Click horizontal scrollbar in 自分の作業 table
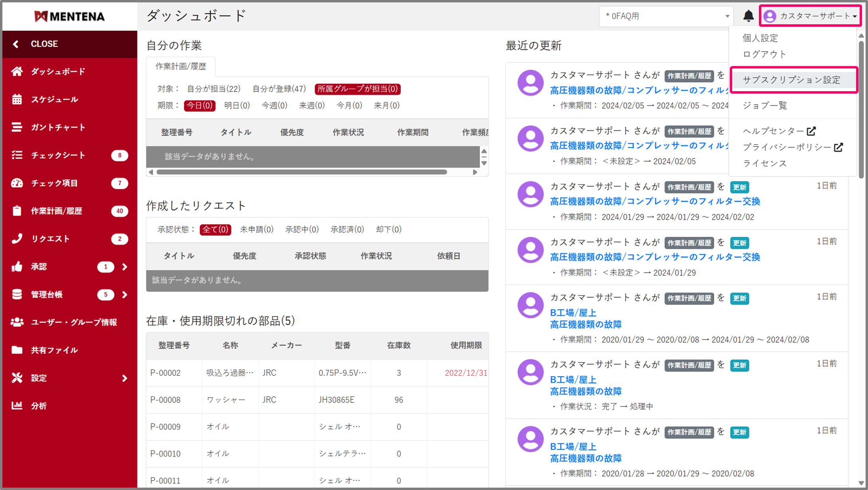Image resolution: width=868 pixels, height=490 pixels. (302, 172)
